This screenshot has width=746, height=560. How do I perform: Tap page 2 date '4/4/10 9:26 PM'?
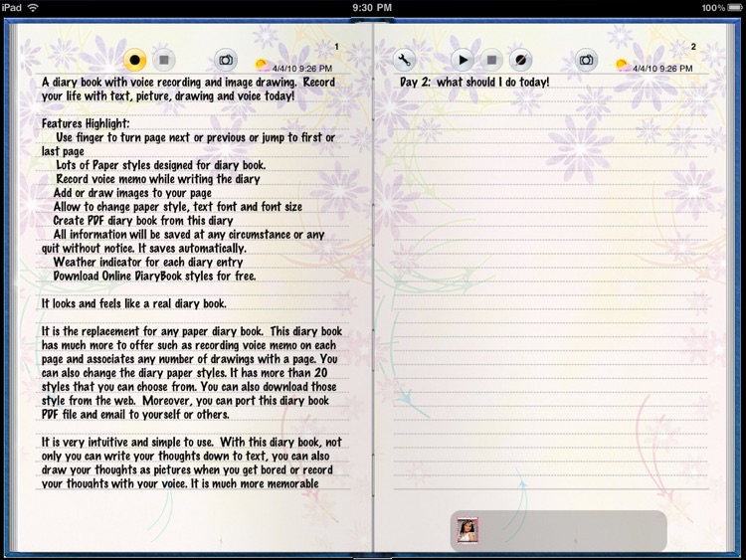pos(662,69)
